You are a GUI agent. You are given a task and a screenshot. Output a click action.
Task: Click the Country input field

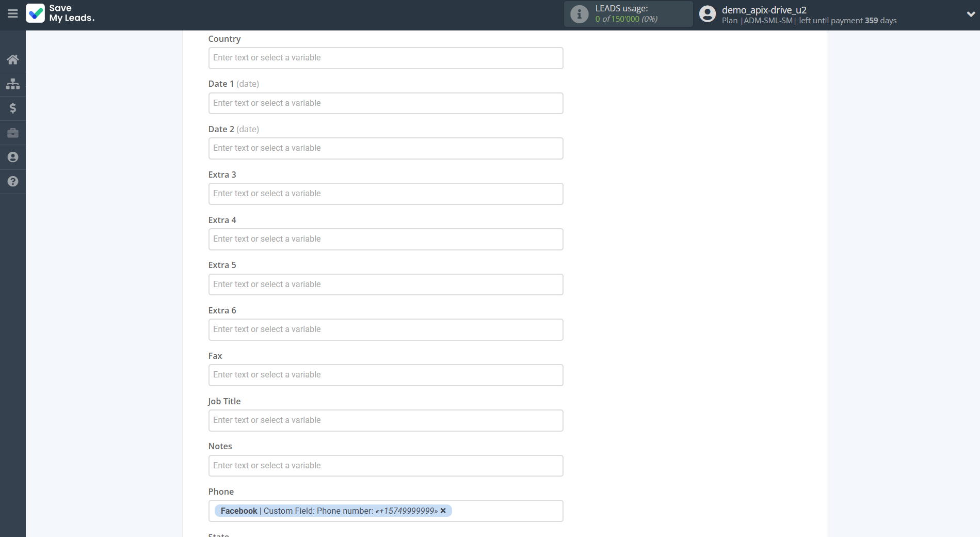point(385,58)
